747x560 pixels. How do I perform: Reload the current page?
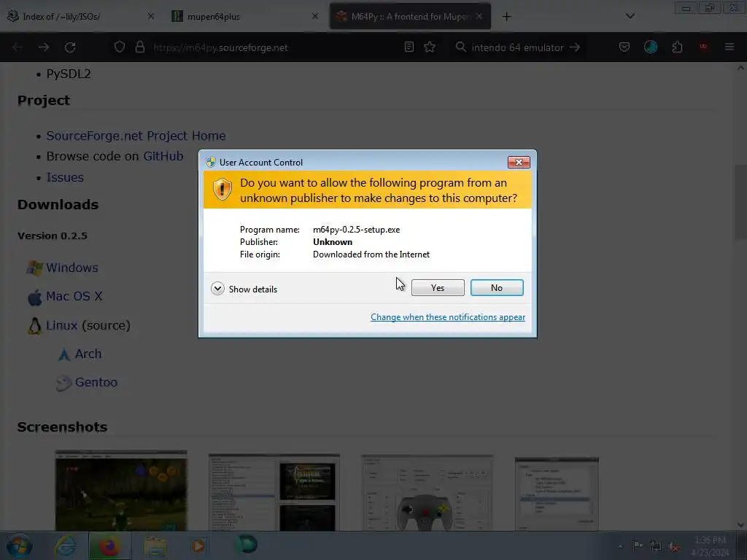pyautogui.click(x=70, y=47)
